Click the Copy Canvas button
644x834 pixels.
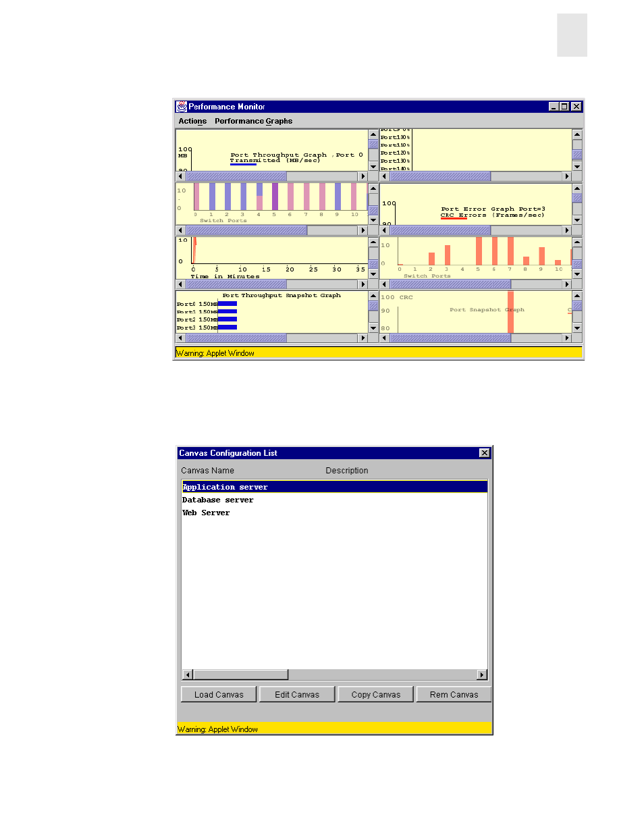tap(375, 694)
